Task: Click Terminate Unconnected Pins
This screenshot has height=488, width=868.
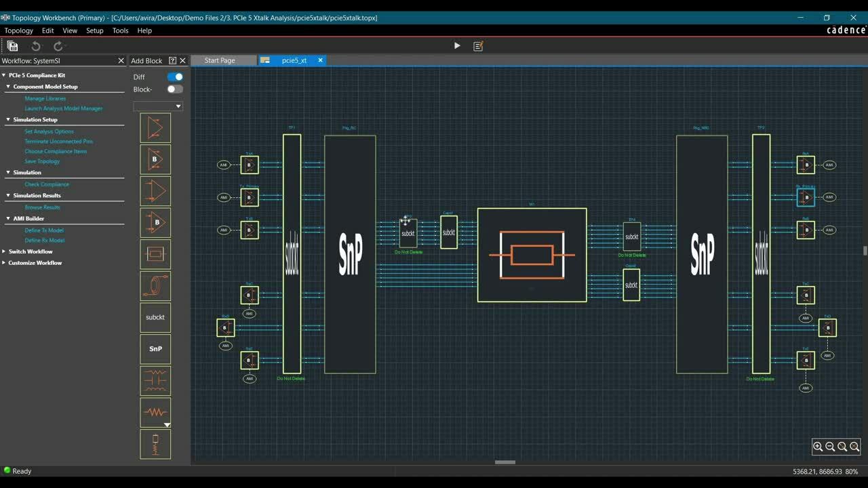Action: click(59, 142)
